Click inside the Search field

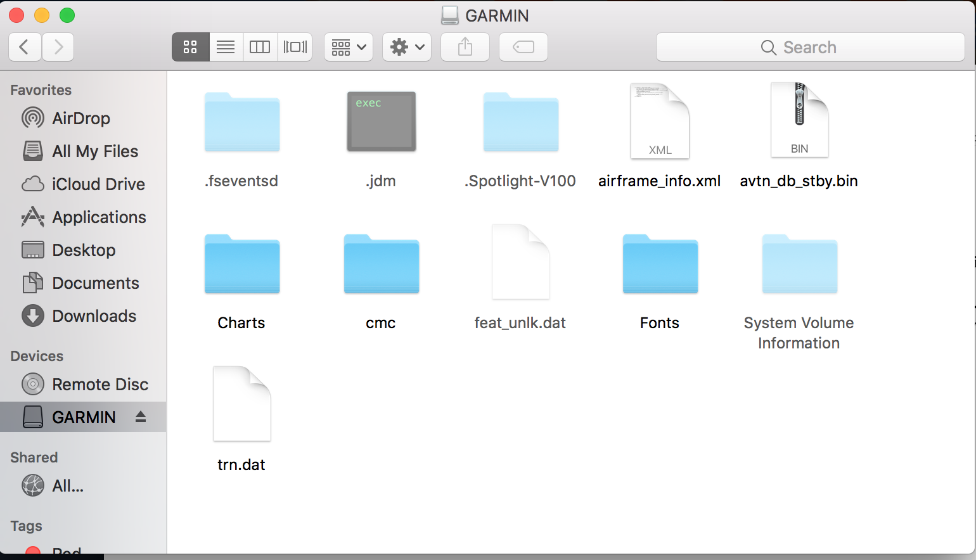[x=810, y=47]
